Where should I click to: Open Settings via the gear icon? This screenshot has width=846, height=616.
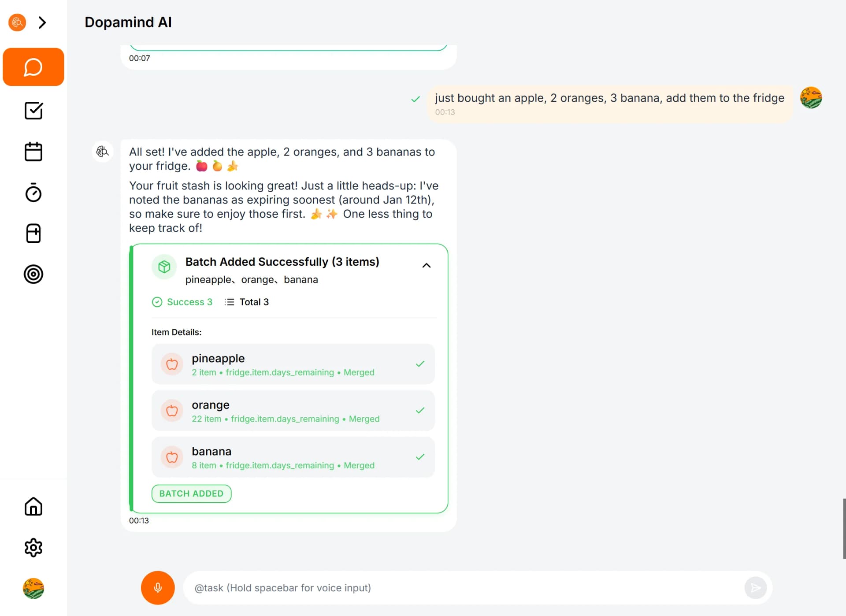pos(33,548)
